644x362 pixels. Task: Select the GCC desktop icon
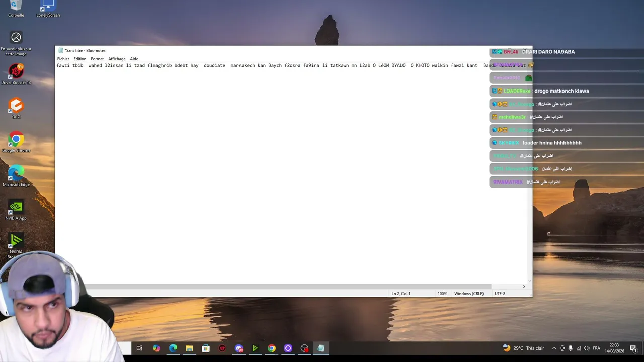click(x=16, y=108)
